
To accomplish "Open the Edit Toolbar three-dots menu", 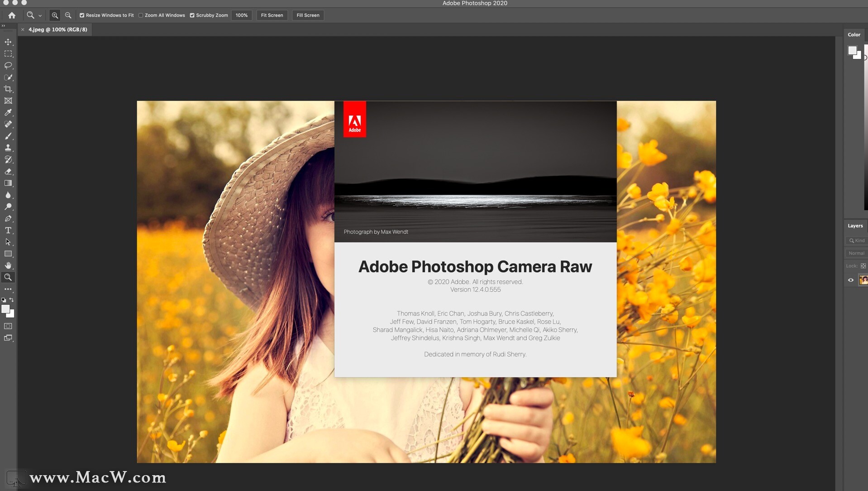I will pyautogui.click(x=8, y=289).
